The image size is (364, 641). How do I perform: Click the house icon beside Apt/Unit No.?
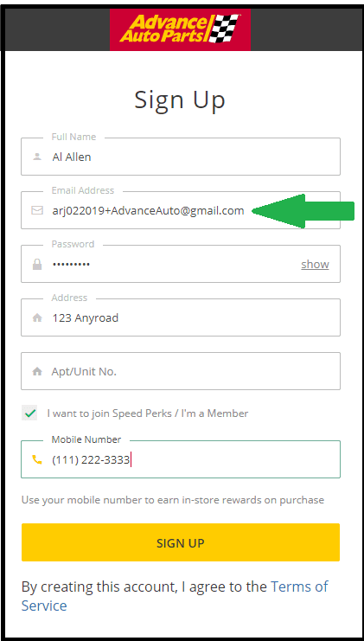pos(37,372)
